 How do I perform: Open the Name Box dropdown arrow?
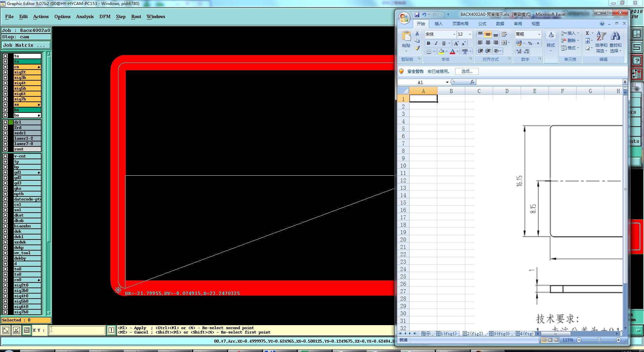point(447,82)
